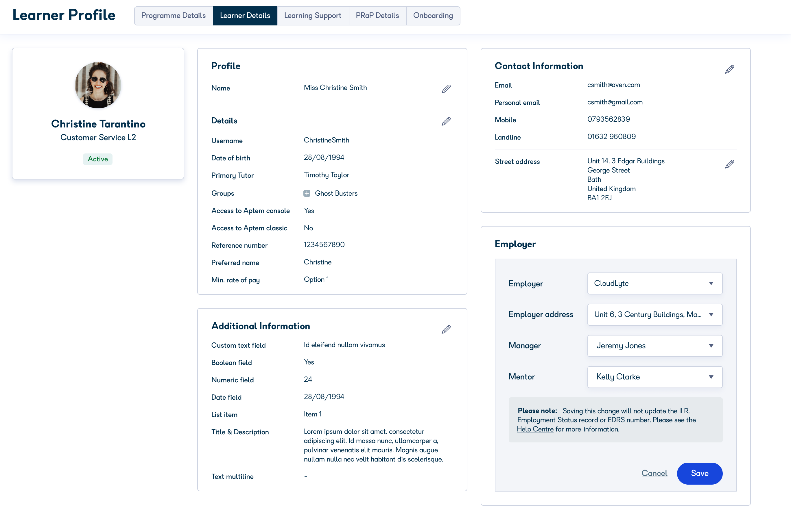Open the Employer address dropdown
This screenshot has width=791, height=532.
click(654, 314)
